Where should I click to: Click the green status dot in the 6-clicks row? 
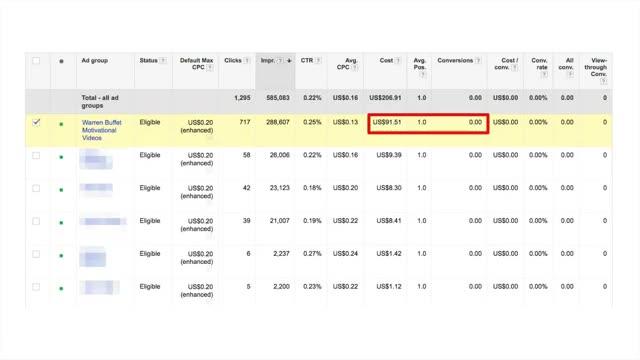(x=61, y=256)
